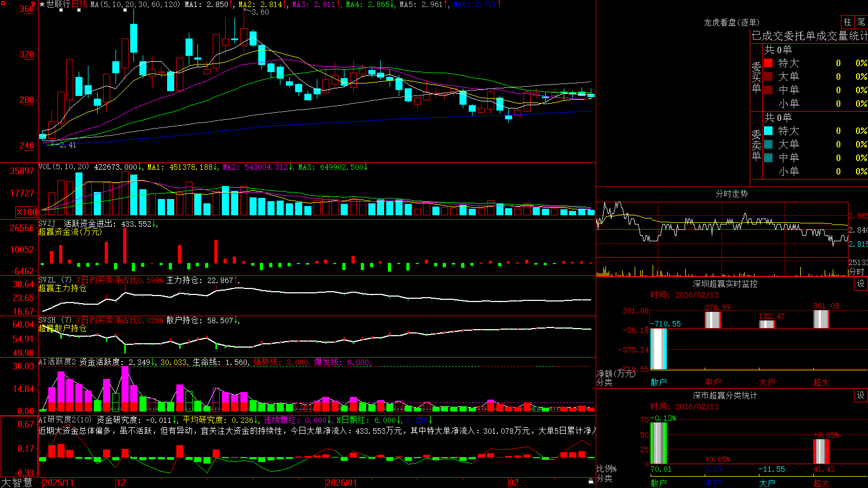This screenshot has height=488, width=868.
Task: Click the blue 中户 label in 深市超赢分类统计
Action: coord(713,483)
